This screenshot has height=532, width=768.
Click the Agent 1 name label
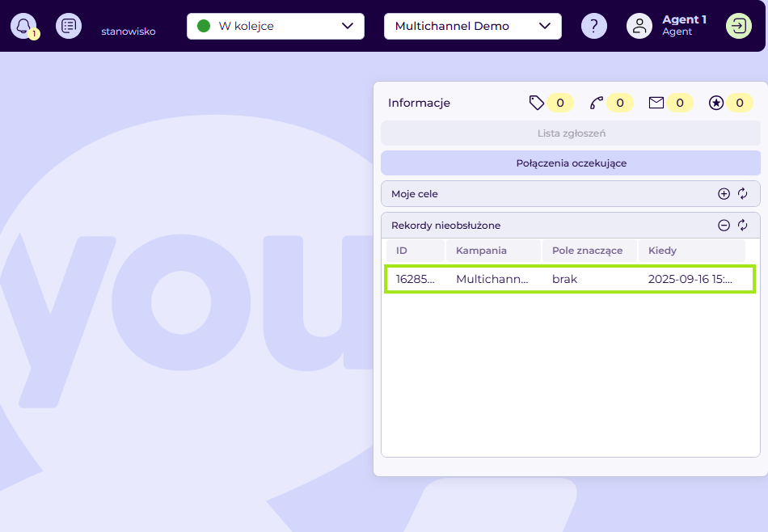(x=684, y=19)
